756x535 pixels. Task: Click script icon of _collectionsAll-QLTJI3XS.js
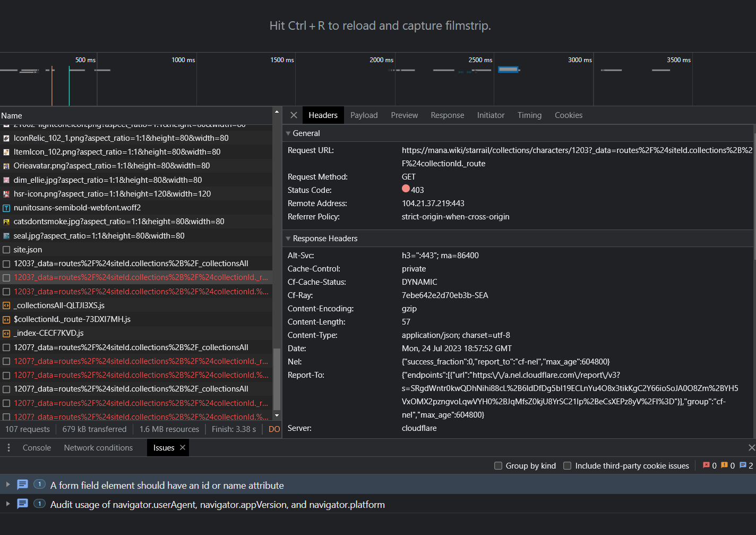[x=6, y=305]
